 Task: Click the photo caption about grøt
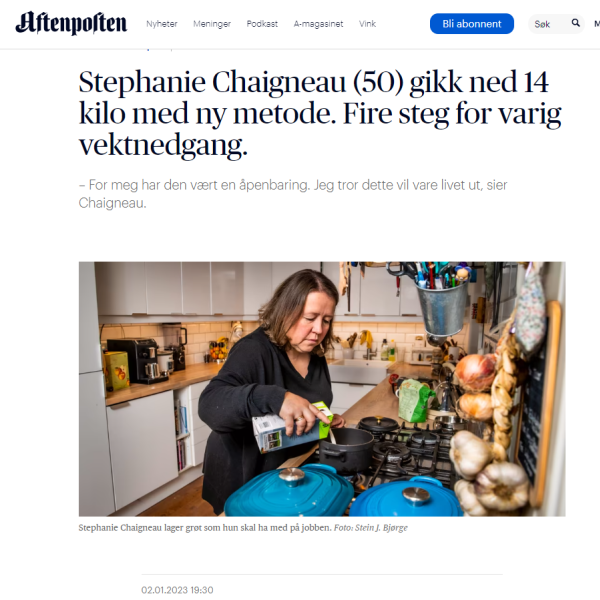tap(205, 528)
